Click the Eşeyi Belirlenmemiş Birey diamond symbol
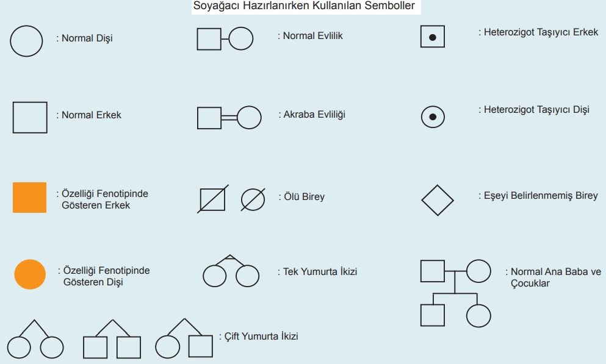Viewport: 606px width, 364px height. tap(437, 201)
